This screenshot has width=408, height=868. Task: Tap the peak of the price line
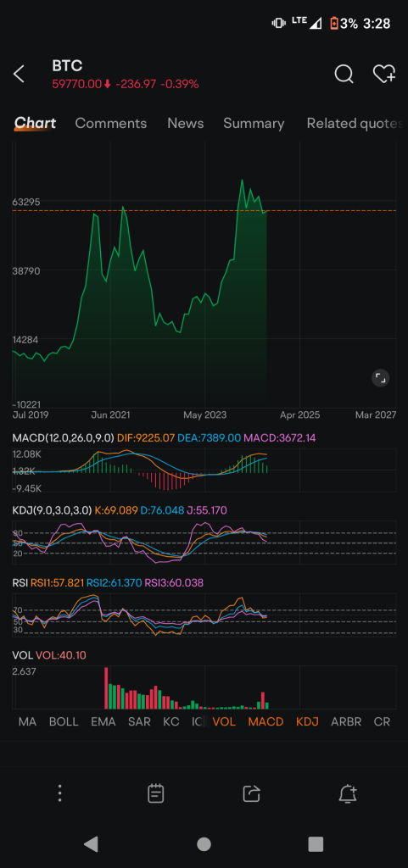pyautogui.click(x=242, y=181)
